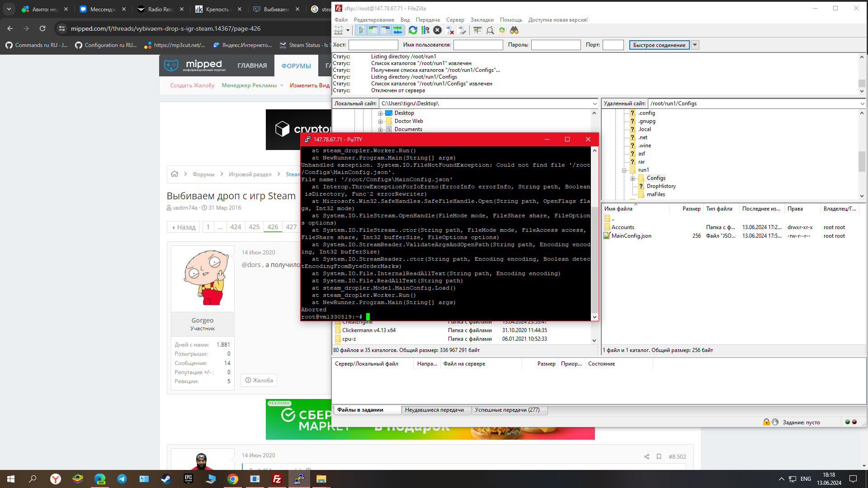Cancel current operation in FileZilla
The height and width of the screenshot is (488, 868).
point(437,30)
